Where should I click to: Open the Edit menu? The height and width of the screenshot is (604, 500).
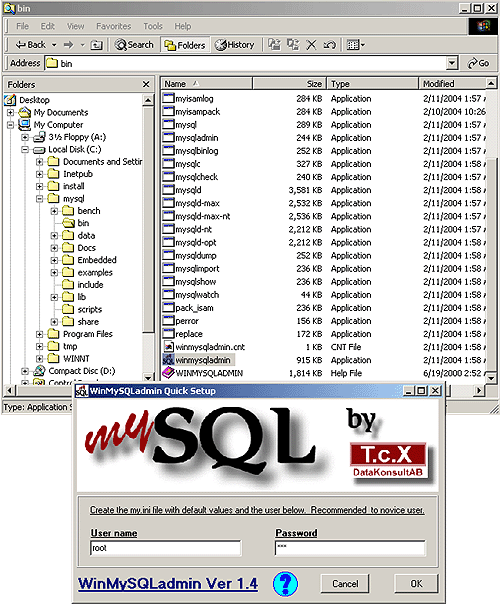47,26
